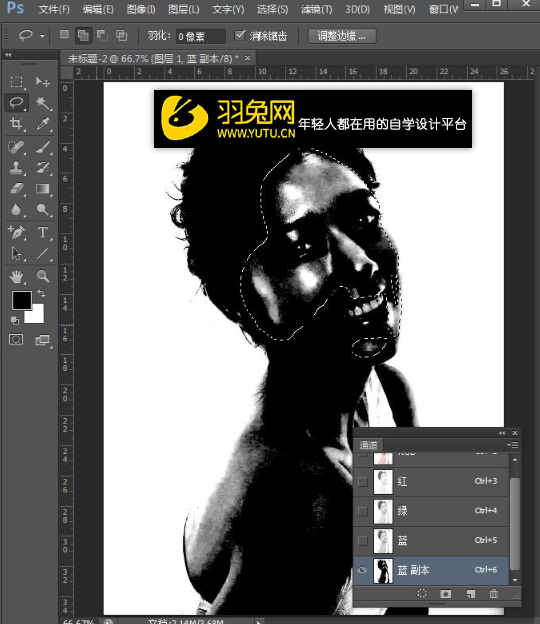The height and width of the screenshot is (624, 540).
Task: Select the 未标题-2 document tab
Action: pos(153,58)
